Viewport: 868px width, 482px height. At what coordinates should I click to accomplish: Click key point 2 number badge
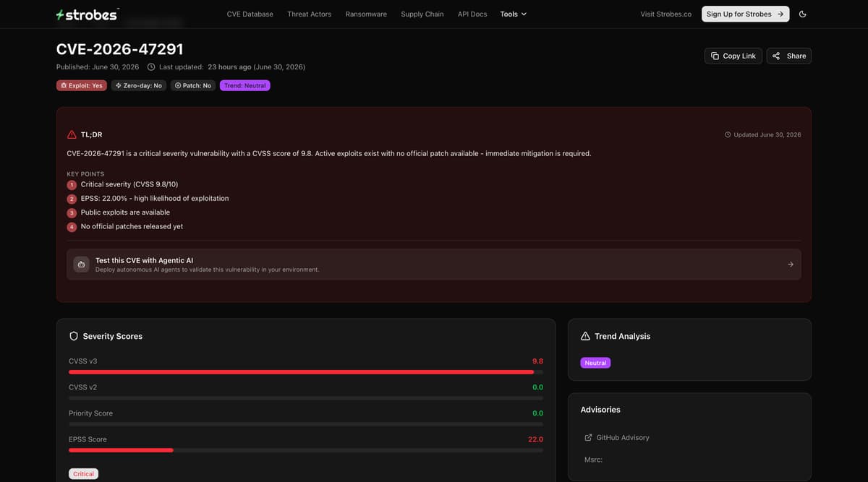click(72, 199)
